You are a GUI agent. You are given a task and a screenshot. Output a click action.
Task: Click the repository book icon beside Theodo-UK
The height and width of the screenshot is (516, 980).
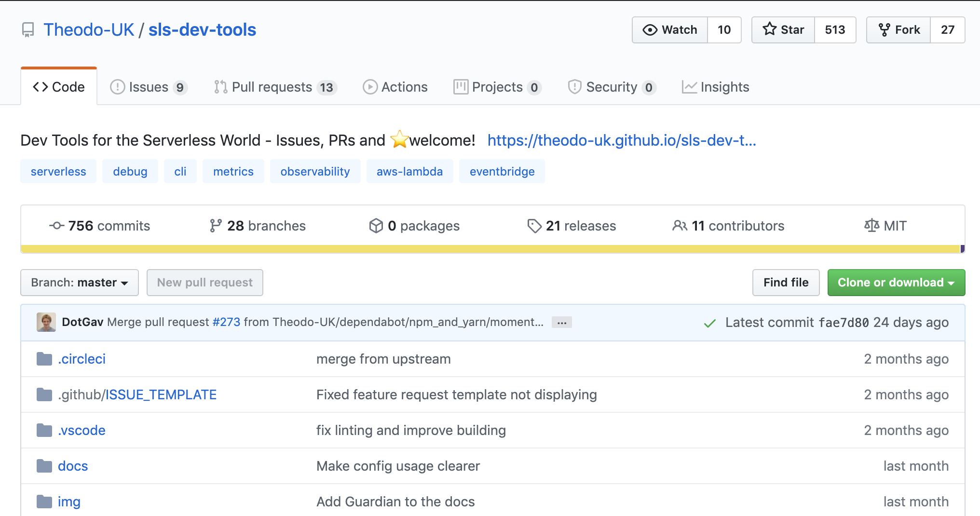[28, 30]
